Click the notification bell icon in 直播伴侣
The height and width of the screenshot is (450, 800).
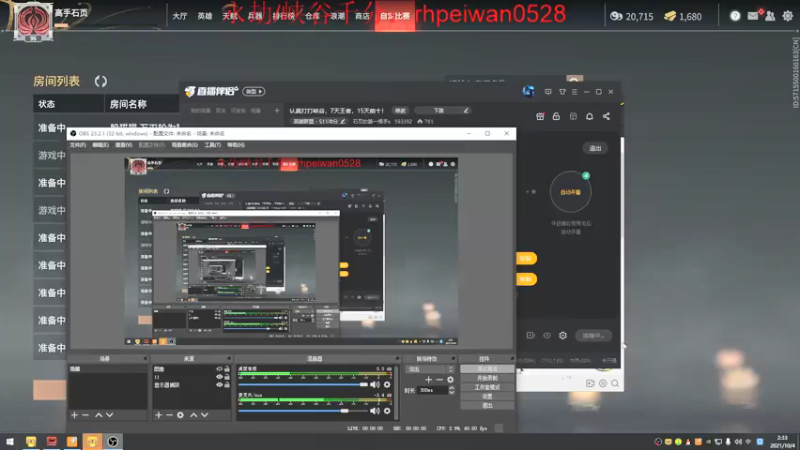click(589, 116)
